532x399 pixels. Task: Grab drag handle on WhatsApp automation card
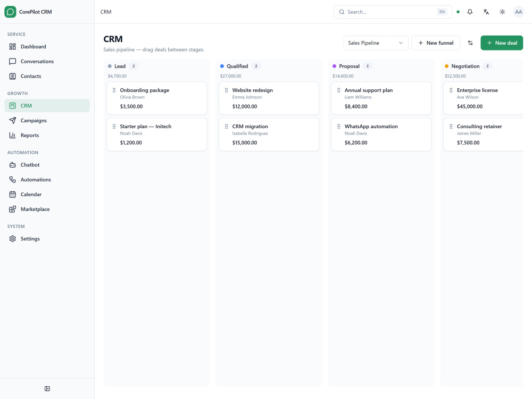[338, 126]
